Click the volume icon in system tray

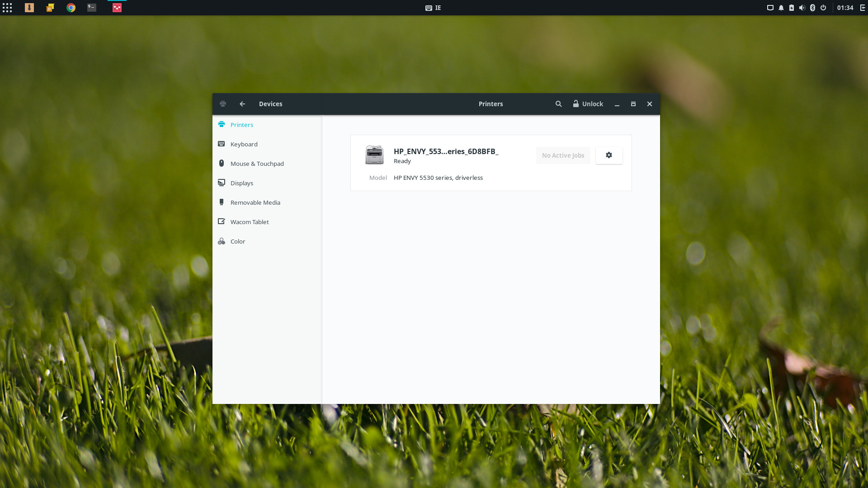pyautogui.click(x=802, y=8)
